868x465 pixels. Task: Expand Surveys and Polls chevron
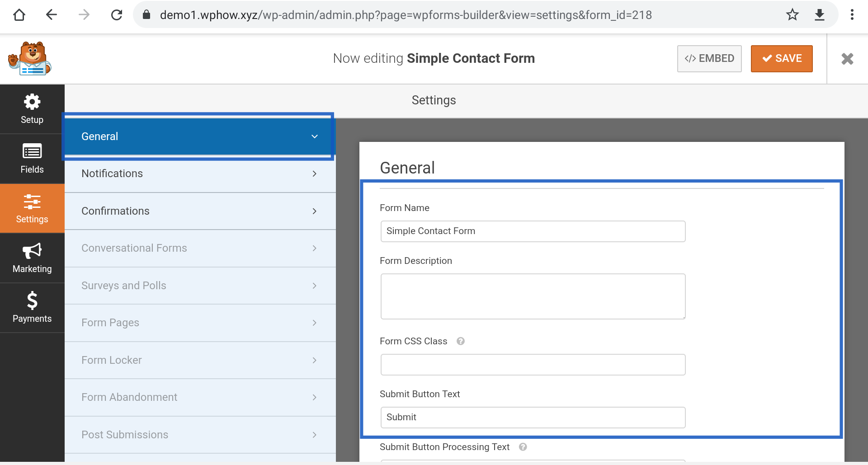[x=315, y=286]
